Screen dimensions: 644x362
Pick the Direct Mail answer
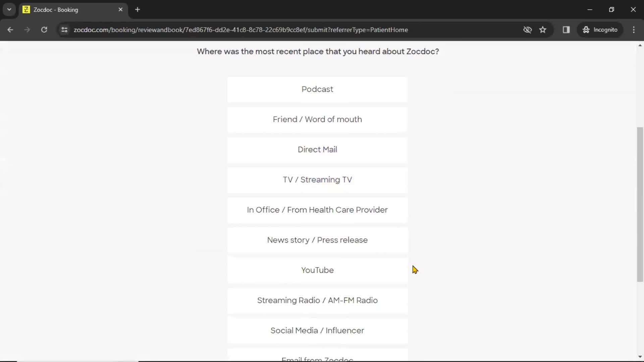[317, 149]
